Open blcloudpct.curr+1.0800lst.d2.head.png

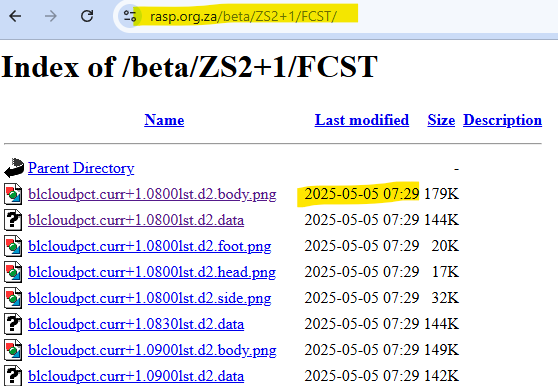[x=152, y=272]
